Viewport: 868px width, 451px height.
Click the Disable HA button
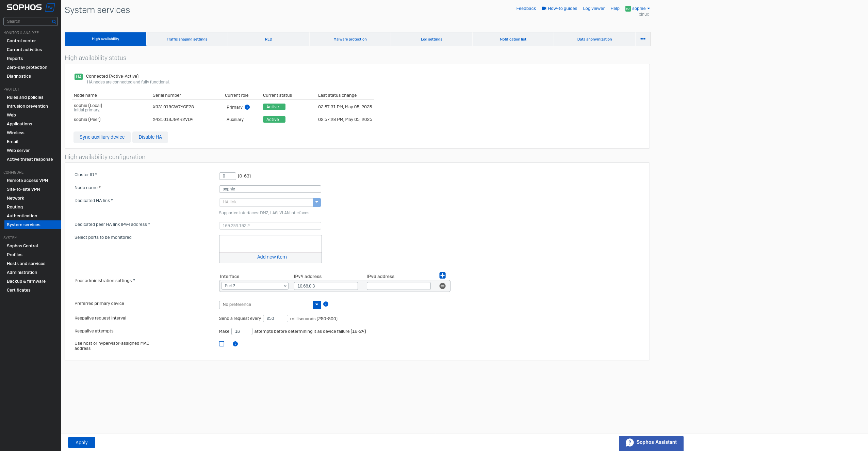(150, 137)
